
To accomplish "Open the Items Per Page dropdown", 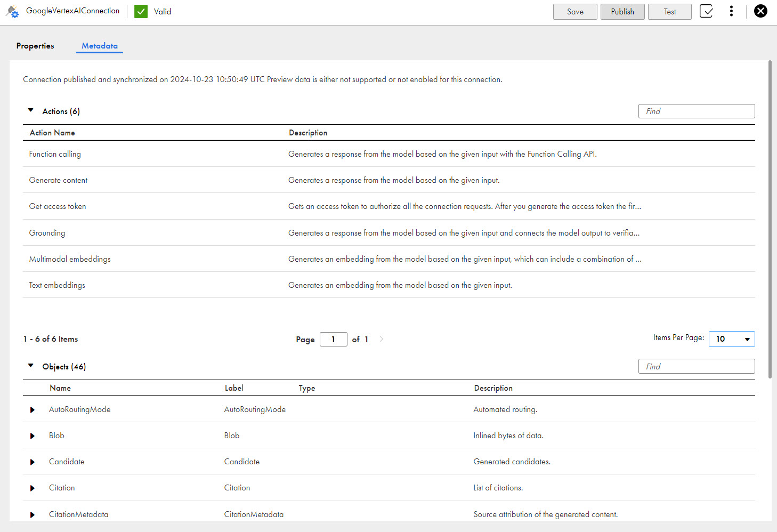I will 732,339.
